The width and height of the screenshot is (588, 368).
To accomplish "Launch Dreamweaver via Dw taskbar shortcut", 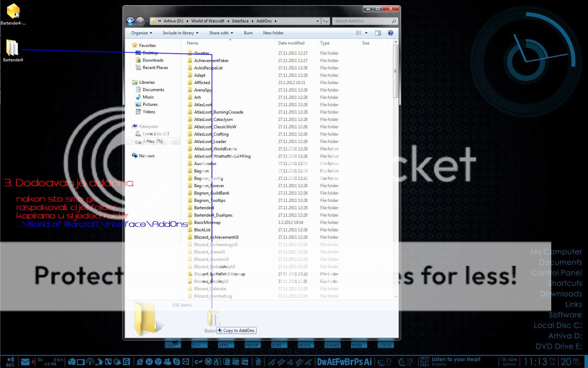I will pos(322,362).
